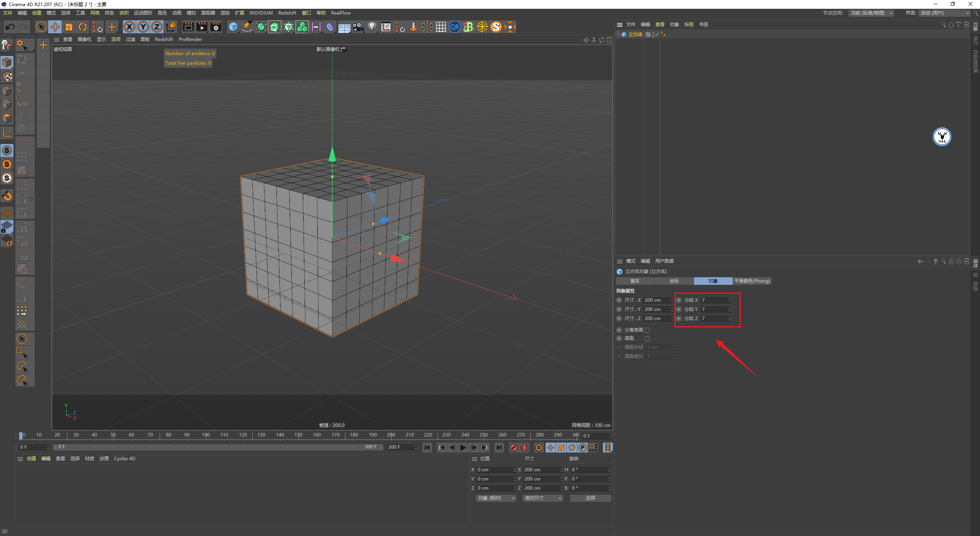The height and width of the screenshot is (536, 980).
Task: Open the 绝对尺寸 dropdown
Action: tap(543, 498)
